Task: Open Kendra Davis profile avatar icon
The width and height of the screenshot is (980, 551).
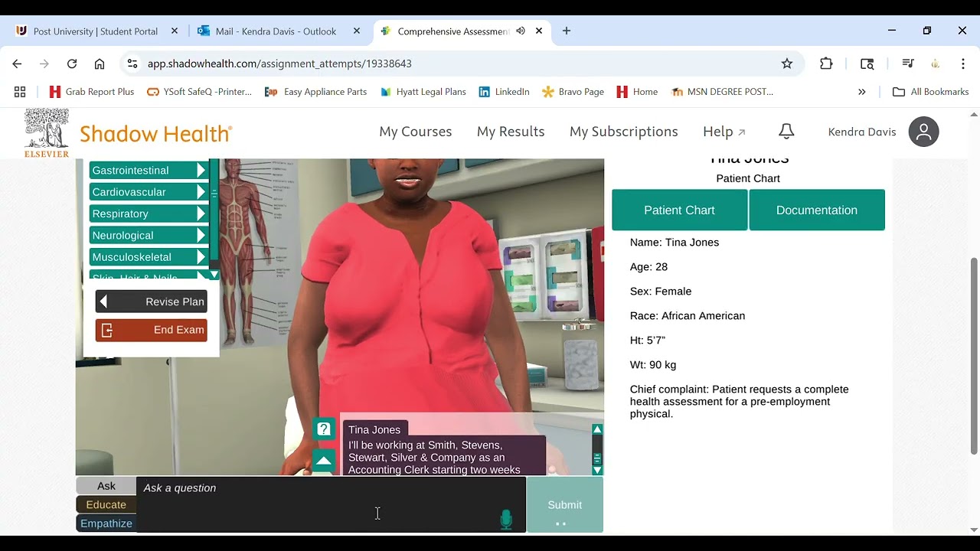Action: click(923, 132)
